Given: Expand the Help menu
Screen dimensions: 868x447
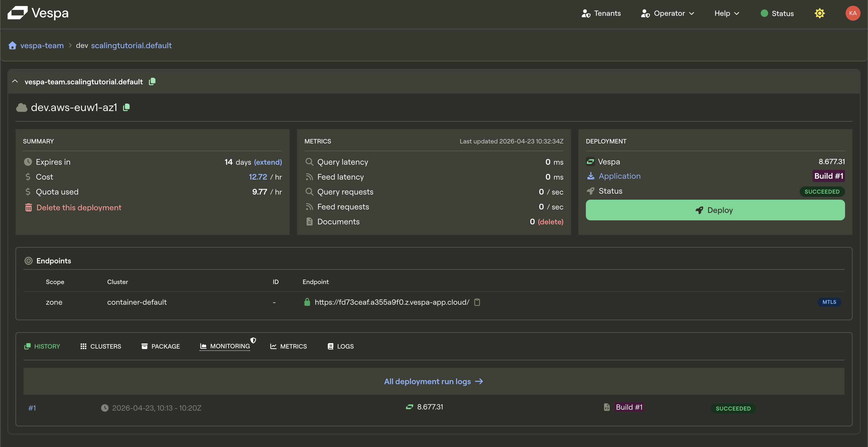Looking at the screenshot, I should tap(726, 13).
